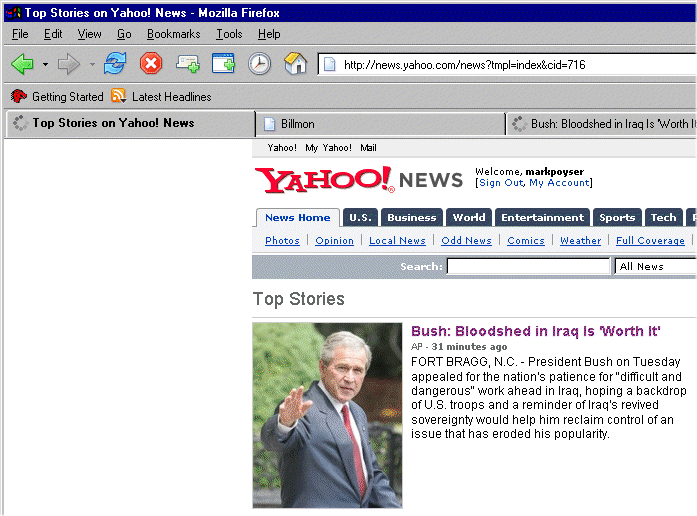Click the gray Forward arrow button

[69, 64]
